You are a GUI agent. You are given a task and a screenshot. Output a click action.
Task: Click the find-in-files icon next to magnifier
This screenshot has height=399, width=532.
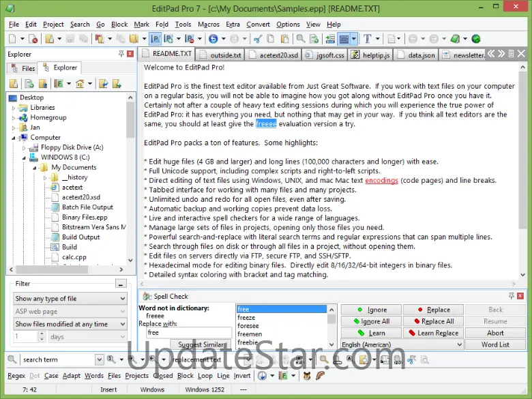[x=314, y=39]
